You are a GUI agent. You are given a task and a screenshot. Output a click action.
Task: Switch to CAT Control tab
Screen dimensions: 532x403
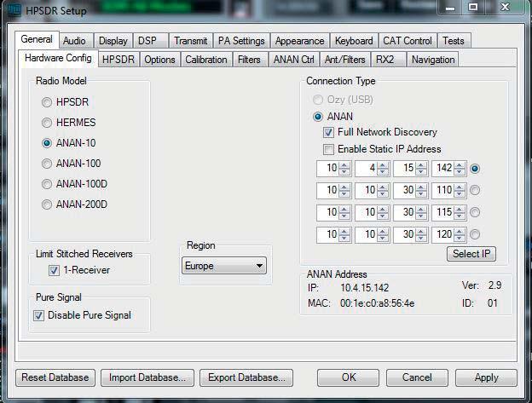tap(408, 41)
